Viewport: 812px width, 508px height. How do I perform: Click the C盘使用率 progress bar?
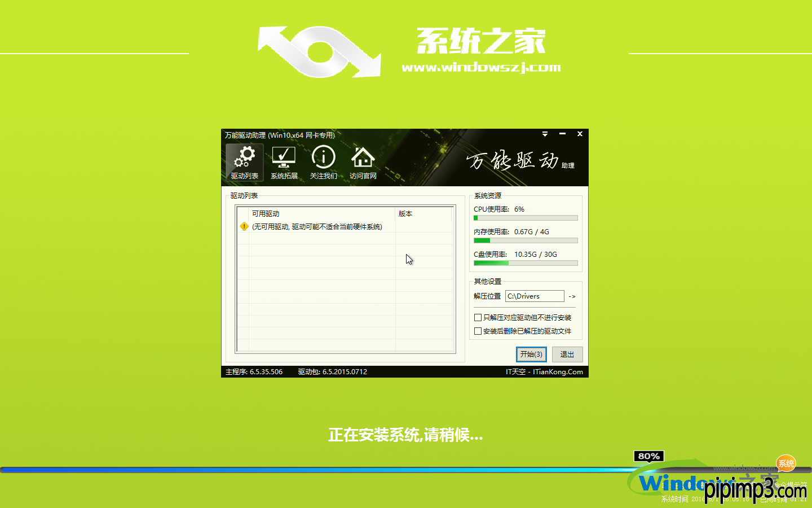coord(526,263)
